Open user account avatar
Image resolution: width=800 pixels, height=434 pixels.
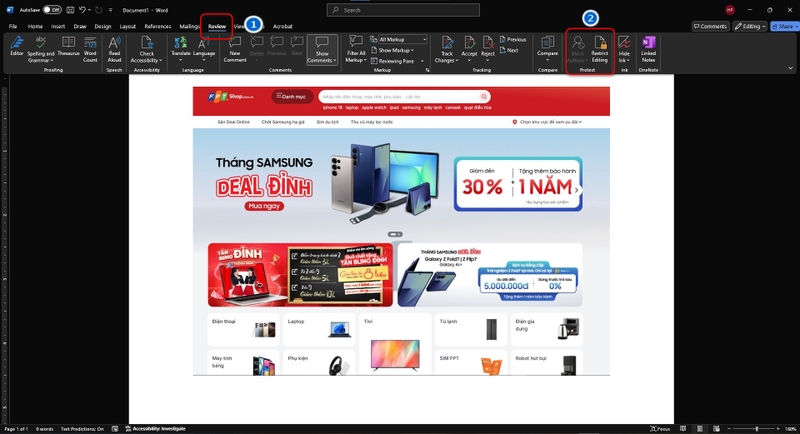(x=730, y=10)
